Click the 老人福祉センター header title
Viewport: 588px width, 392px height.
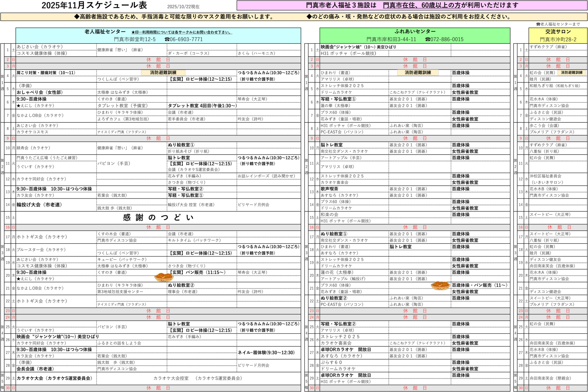(x=105, y=32)
